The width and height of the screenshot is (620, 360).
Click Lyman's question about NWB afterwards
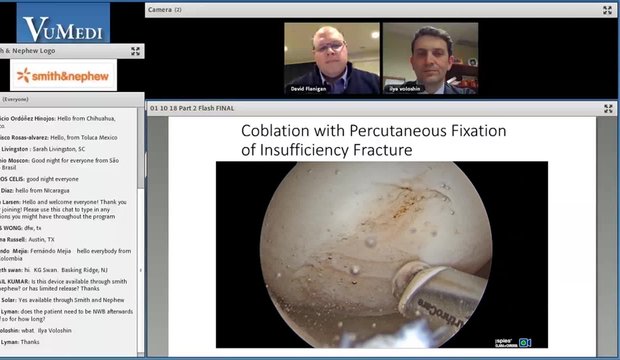66,315
